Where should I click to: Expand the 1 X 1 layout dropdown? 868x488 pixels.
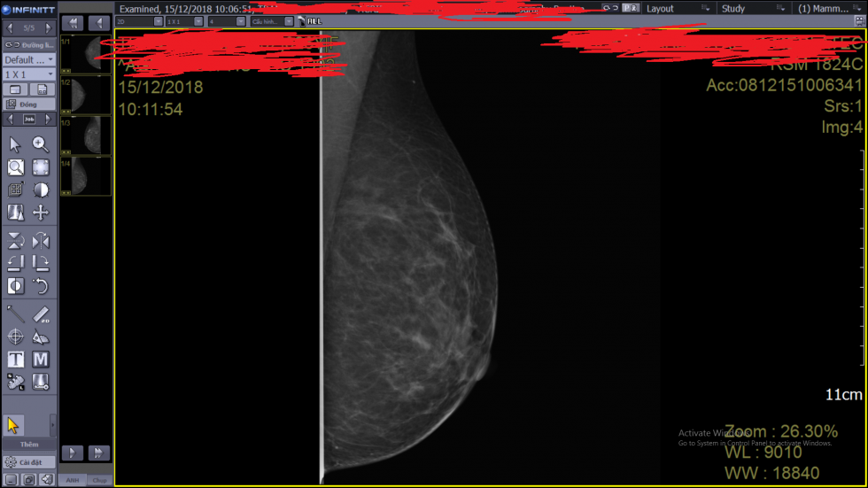point(28,74)
